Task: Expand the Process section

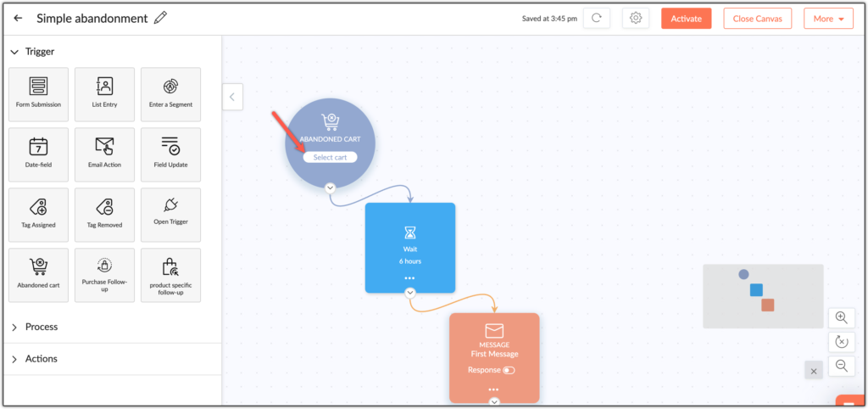Action: (x=41, y=327)
